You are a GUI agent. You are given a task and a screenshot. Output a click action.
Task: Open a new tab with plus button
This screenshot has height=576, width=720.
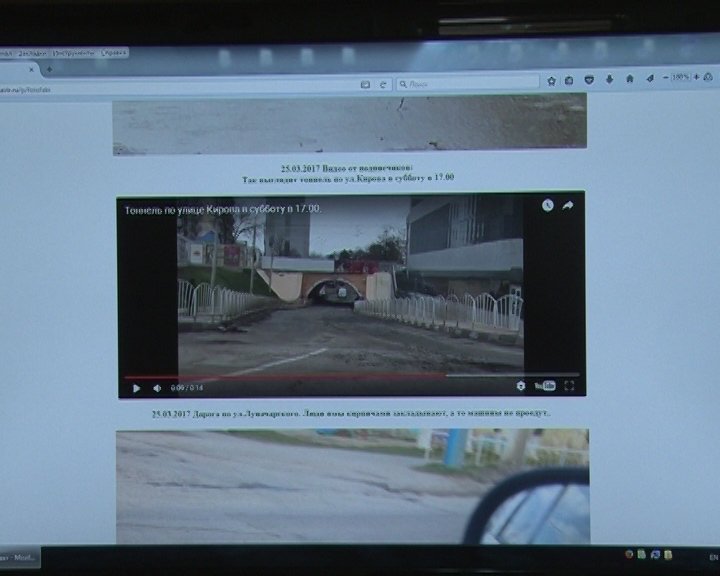click(x=49, y=69)
